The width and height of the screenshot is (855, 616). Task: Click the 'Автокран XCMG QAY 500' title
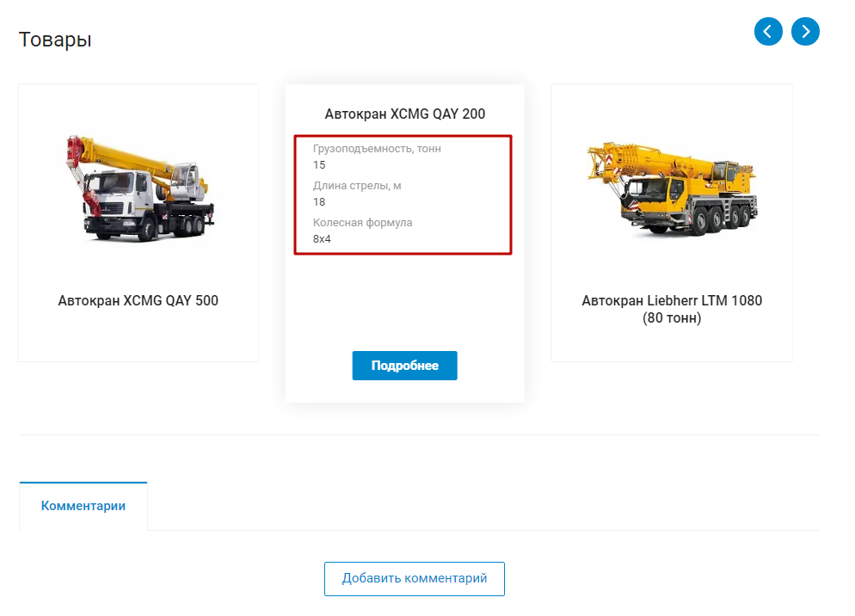point(138,300)
